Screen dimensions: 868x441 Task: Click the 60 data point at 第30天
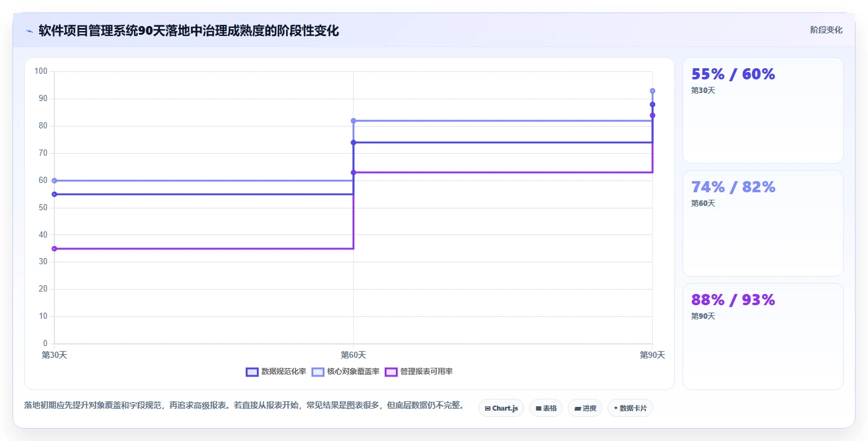(54, 180)
